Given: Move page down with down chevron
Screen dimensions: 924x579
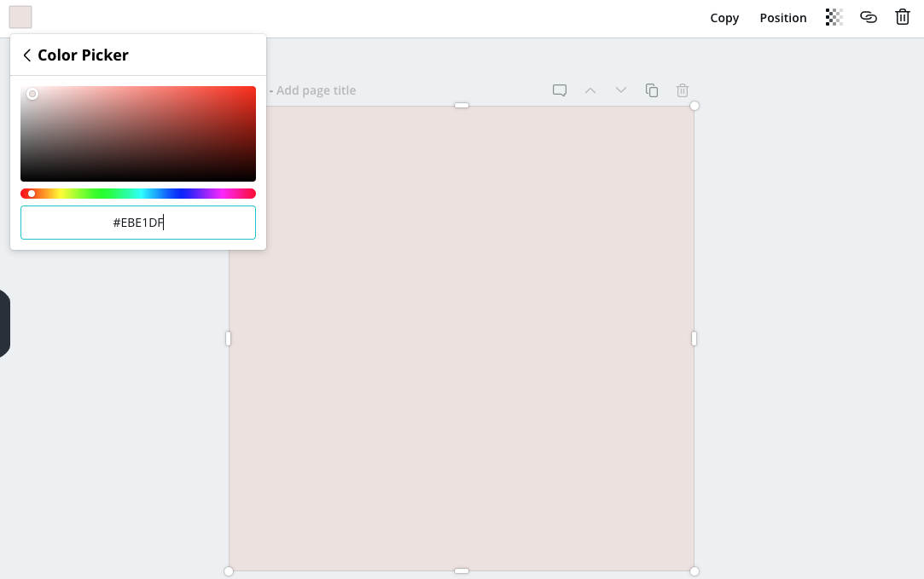Looking at the screenshot, I should pos(620,90).
